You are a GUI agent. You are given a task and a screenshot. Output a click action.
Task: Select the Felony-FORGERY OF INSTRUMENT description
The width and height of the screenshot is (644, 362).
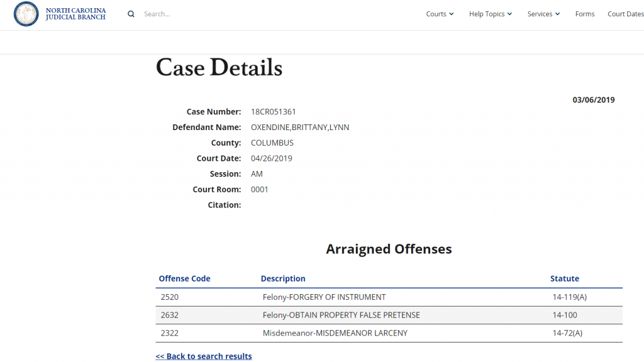pos(324,297)
